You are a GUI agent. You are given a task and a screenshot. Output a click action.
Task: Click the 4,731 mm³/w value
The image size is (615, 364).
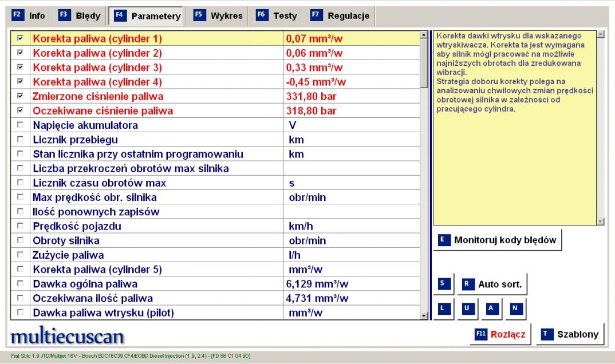point(317,298)
